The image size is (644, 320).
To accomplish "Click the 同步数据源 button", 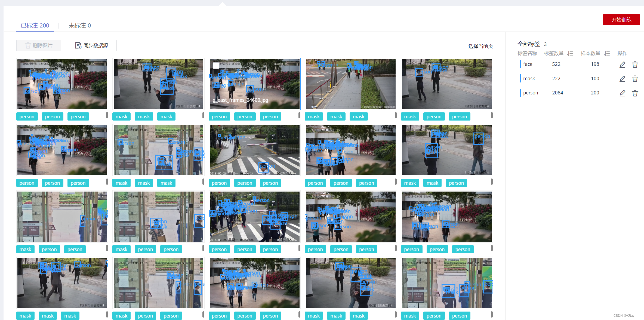I will 91,45.
